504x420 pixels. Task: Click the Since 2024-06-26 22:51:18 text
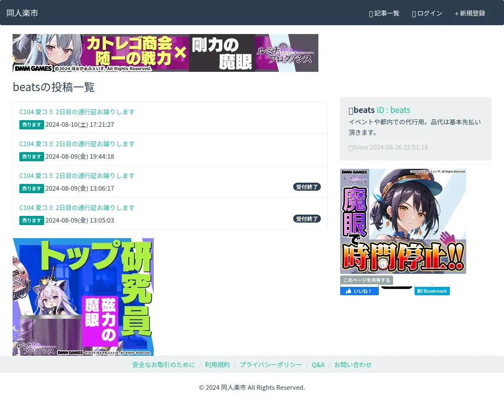tap(390, 147)
